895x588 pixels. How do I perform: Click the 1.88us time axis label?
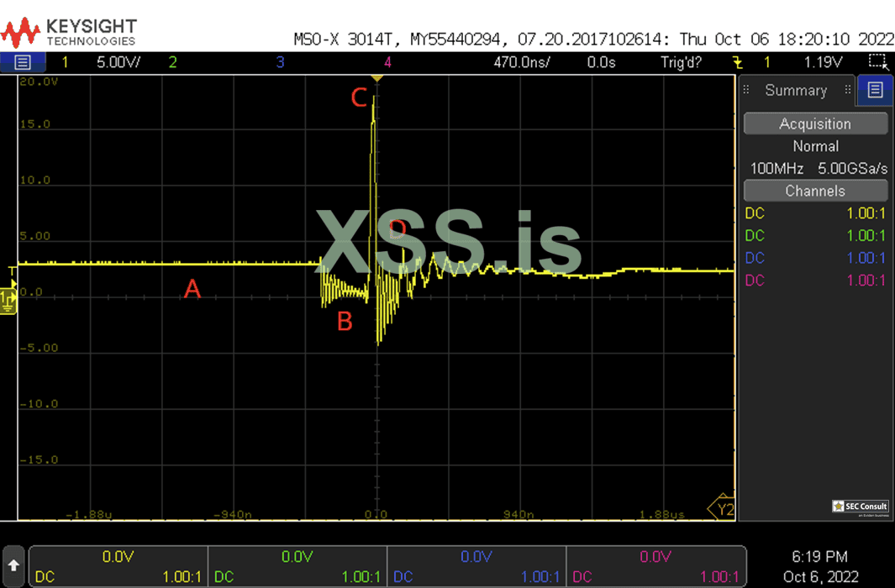pyautogui.click(x=661, y=514)
